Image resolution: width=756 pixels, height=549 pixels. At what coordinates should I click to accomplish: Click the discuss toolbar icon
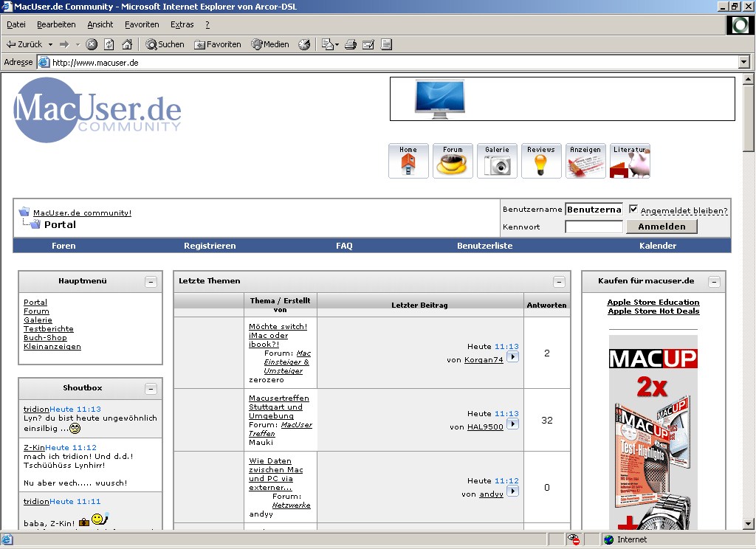pos(386,44)
